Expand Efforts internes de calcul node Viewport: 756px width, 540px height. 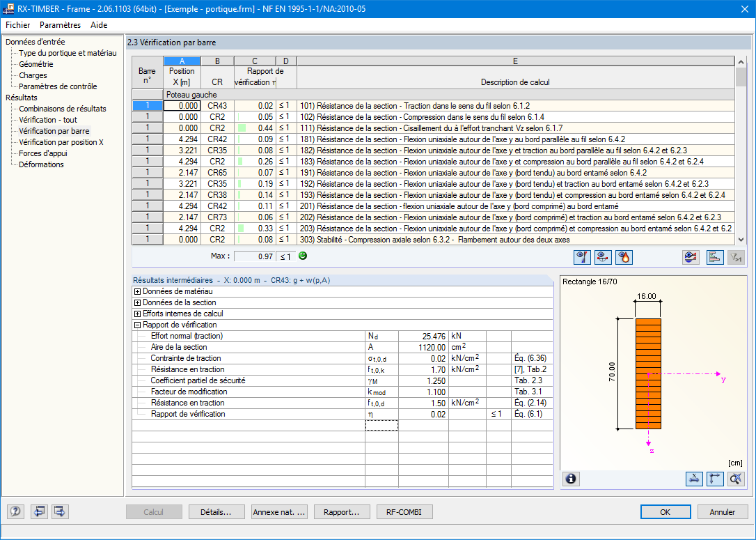tap(137, 314)
